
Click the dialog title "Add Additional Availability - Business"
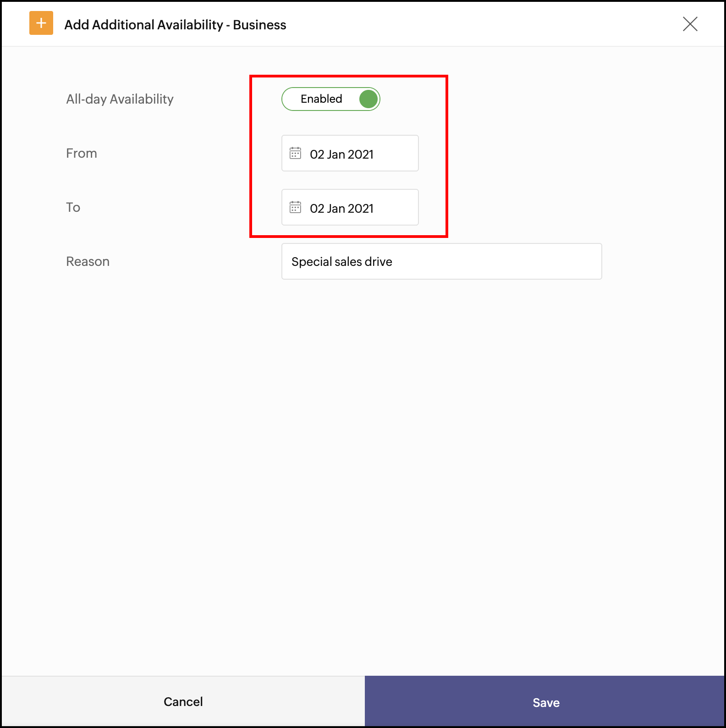[x=175, y=25]
